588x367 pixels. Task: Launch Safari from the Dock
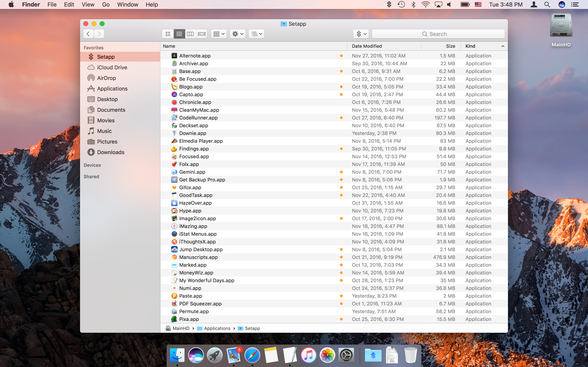[252, 355]
